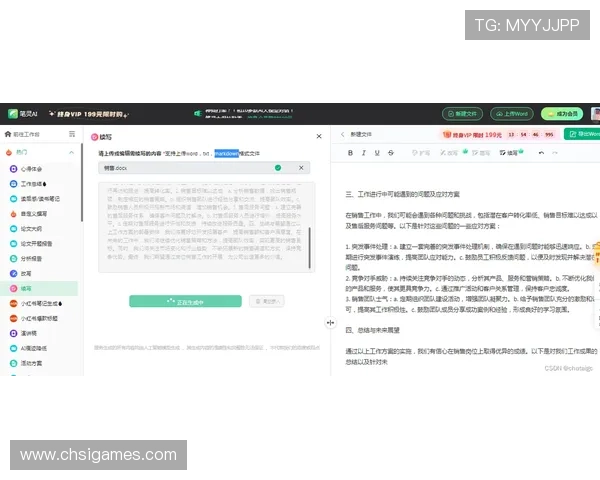The image size is (600, 480).
Task: Click the text area's vertical scrollbar
Action: tap(309, 248)
